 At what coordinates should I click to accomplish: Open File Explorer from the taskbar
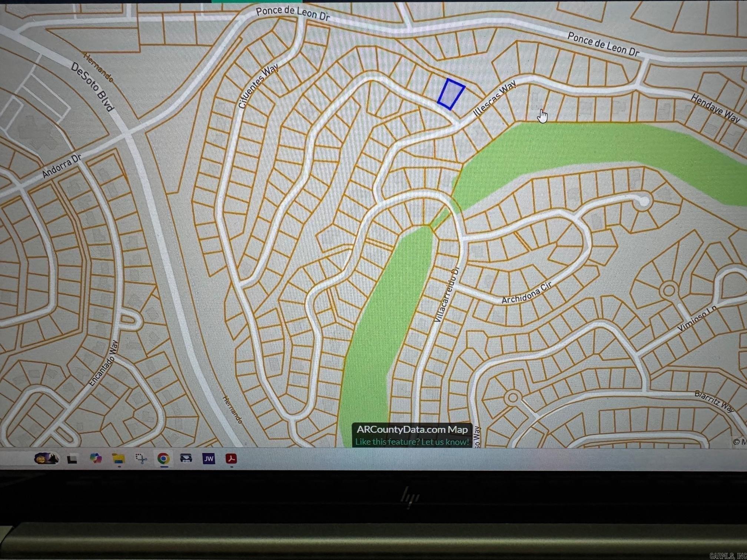point(119,459)
